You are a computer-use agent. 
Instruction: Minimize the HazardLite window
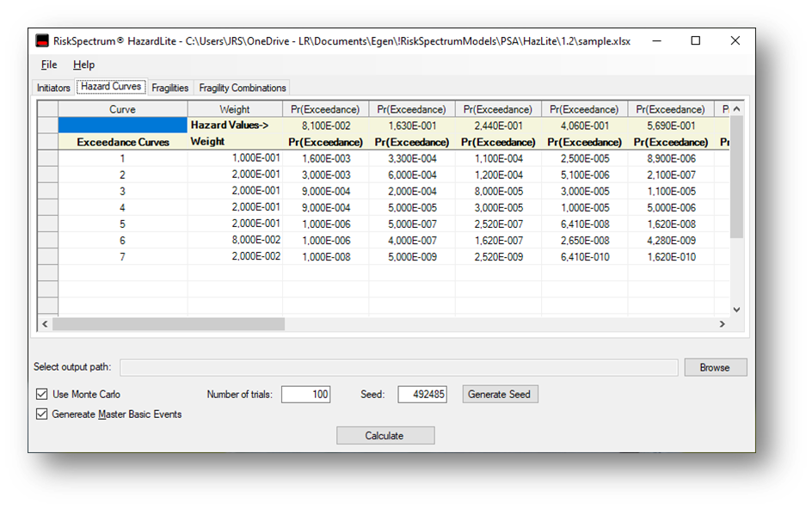656,41
